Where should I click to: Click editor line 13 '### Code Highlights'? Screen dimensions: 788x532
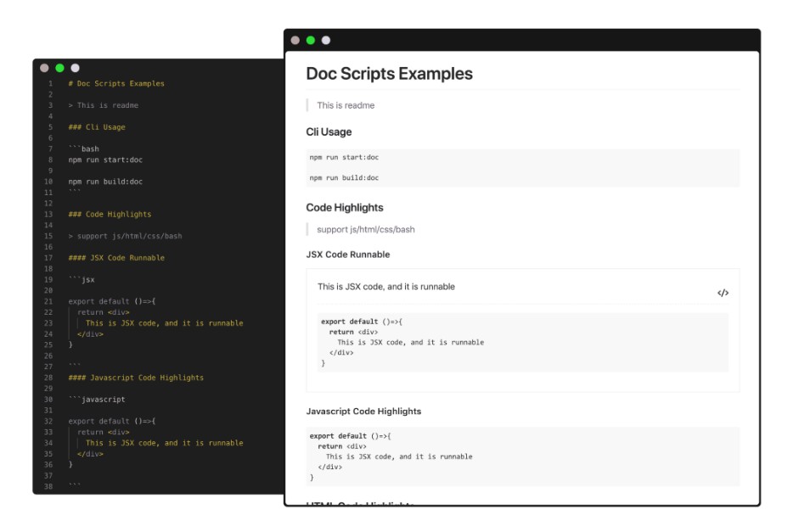[x=110, y=214]
